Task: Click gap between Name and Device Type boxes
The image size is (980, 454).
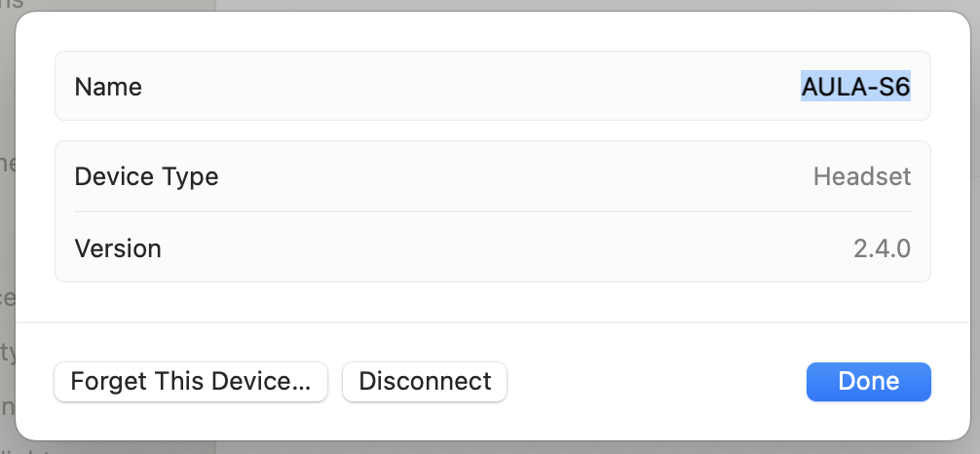Action: click(492, 131)
